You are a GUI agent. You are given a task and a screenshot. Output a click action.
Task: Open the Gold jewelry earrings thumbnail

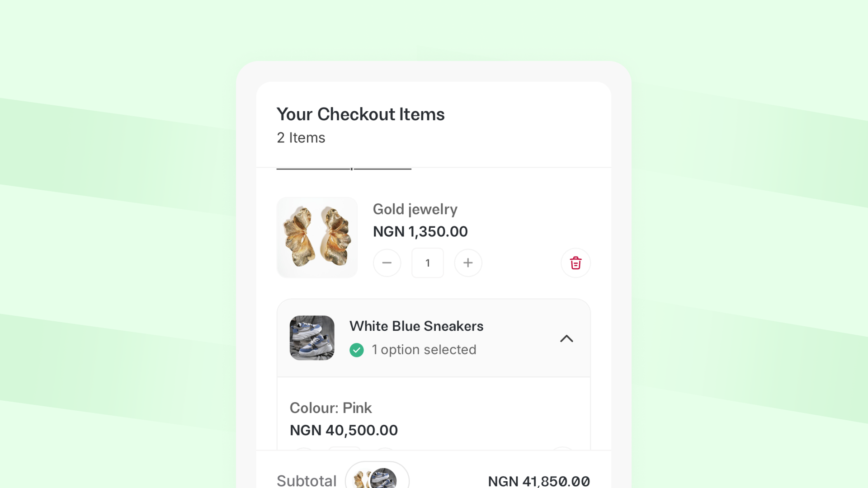coord(317,237)
